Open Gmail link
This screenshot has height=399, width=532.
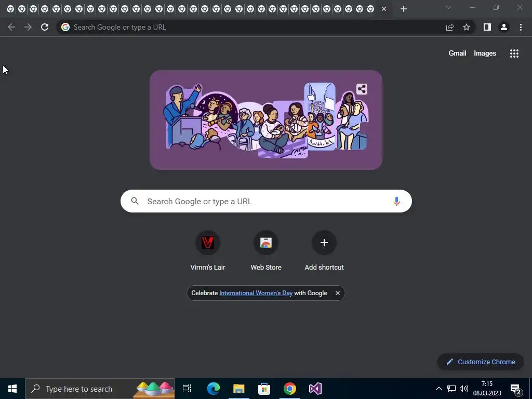click(x=457, y=54)
